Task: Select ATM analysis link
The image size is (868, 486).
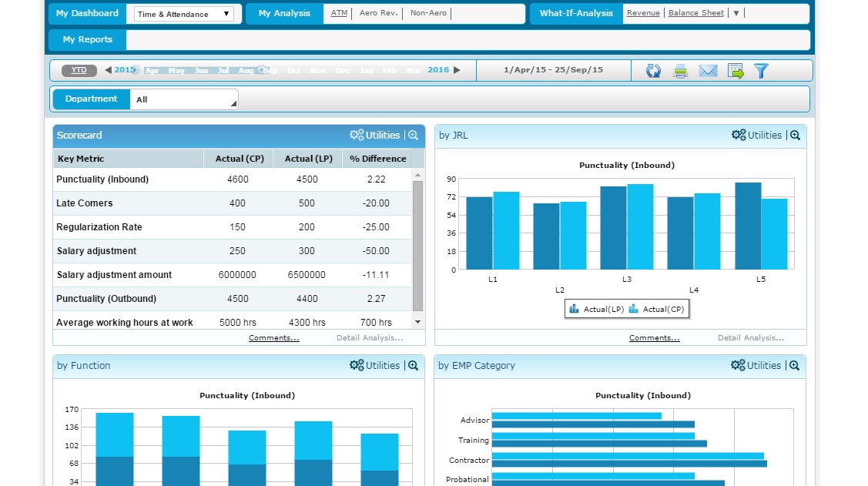Action: tap(339, 13)
